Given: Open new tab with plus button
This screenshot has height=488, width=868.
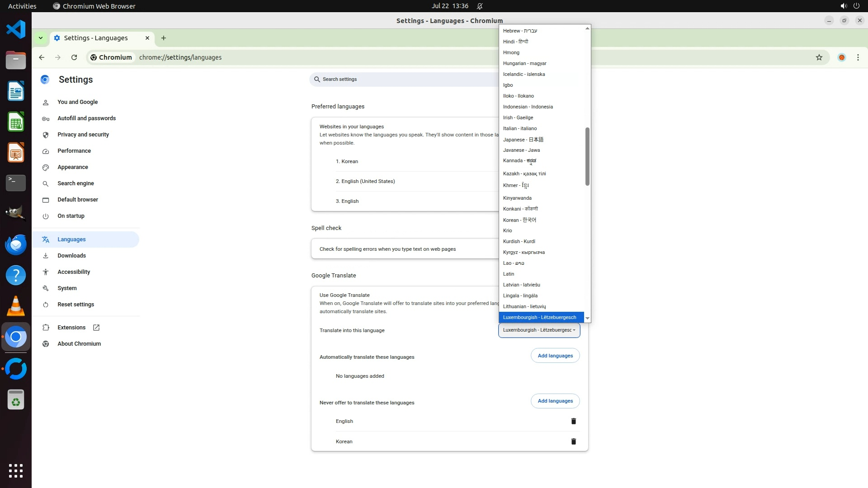Looking at the screenshot, I should pos(164,38).
